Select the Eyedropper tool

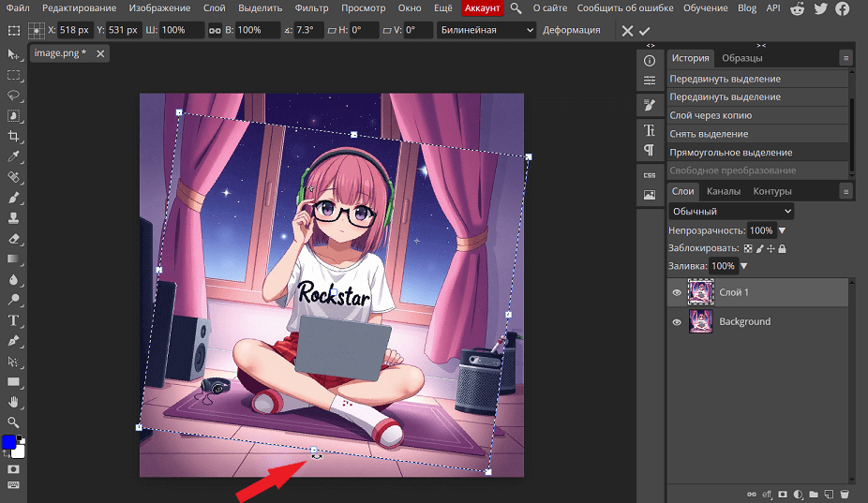[x=14, y=156]
